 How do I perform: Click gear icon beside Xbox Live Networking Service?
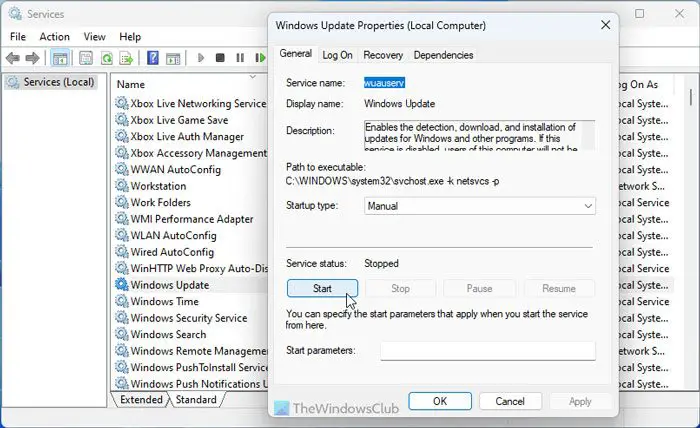(x=122, y=103)
